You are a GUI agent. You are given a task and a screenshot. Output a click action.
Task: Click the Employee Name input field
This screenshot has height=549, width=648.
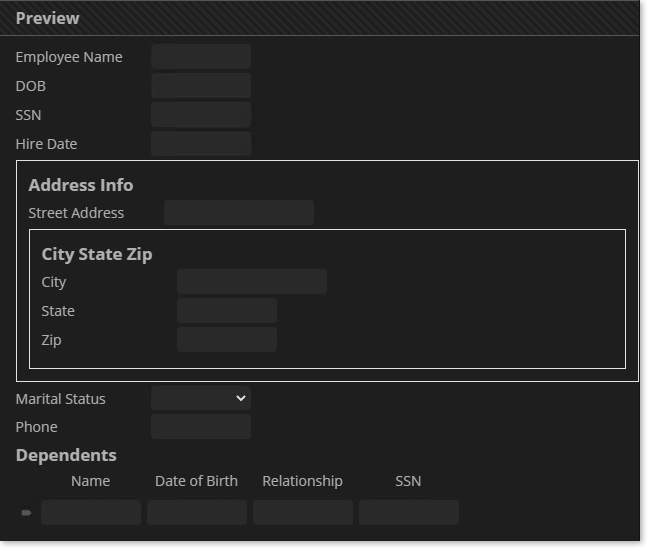click(x=201, y=57)
